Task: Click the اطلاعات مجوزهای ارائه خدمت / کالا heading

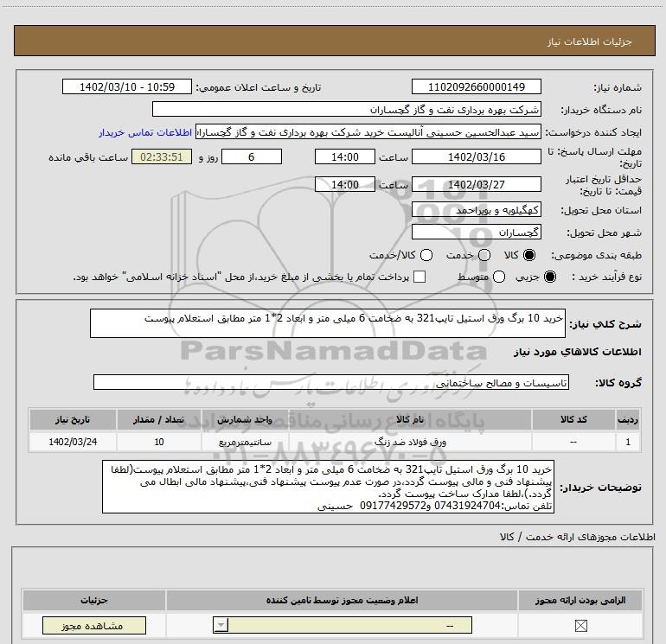Action: [577, 537]
